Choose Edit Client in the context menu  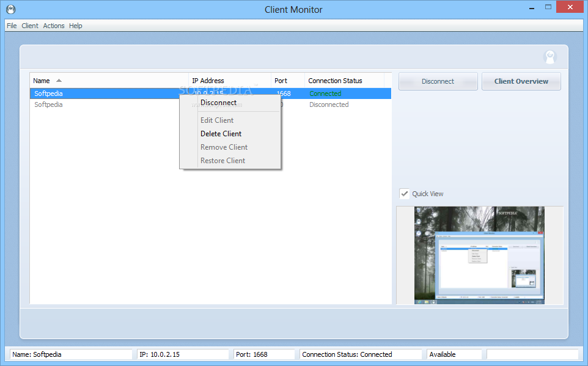[x=230, y=120]
